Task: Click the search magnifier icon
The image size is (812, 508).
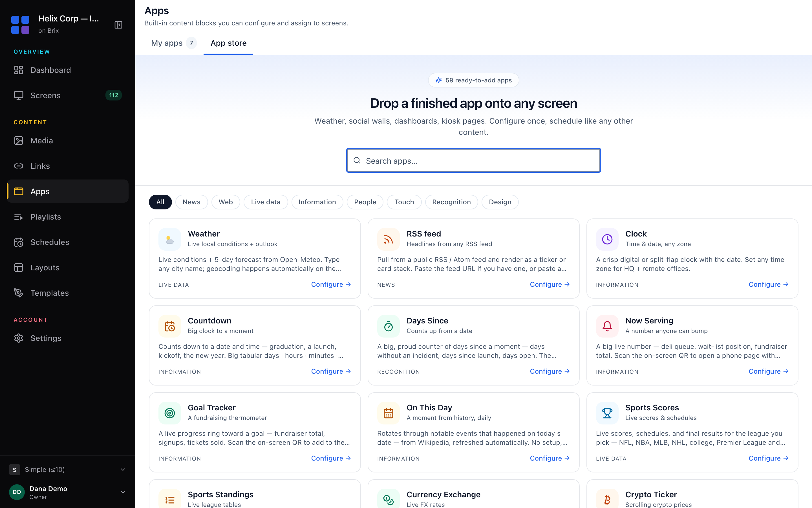Action: [357, 161]
